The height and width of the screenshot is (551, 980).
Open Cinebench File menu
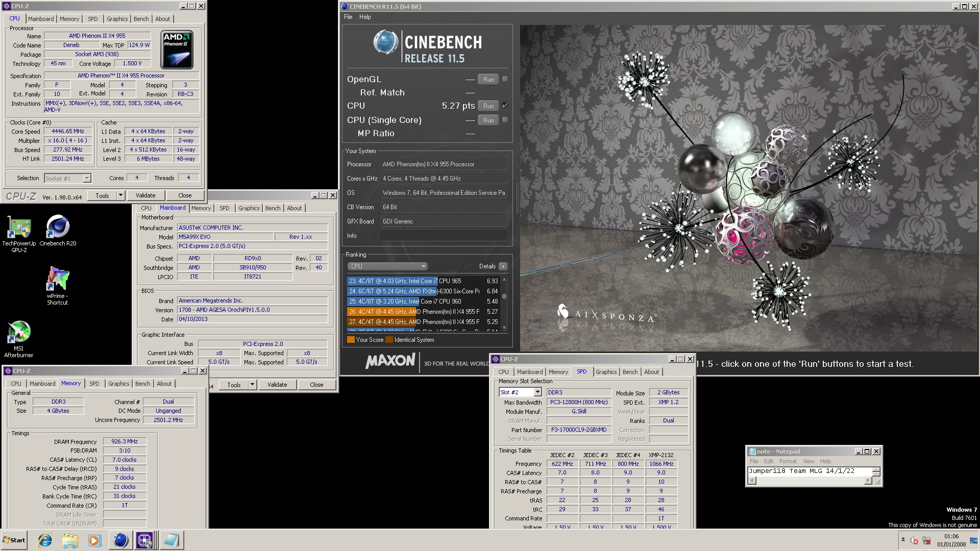(x=348, y=17)
